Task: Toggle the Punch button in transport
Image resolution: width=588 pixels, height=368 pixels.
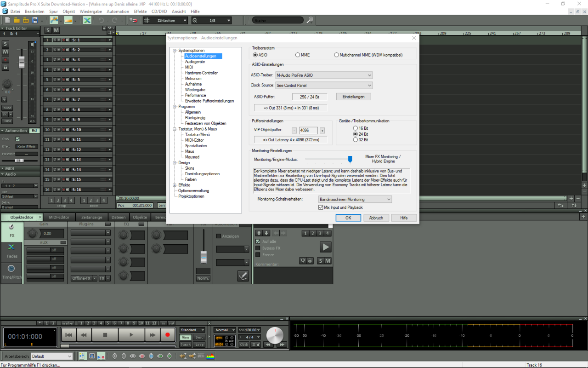Action: pos(185,344)
